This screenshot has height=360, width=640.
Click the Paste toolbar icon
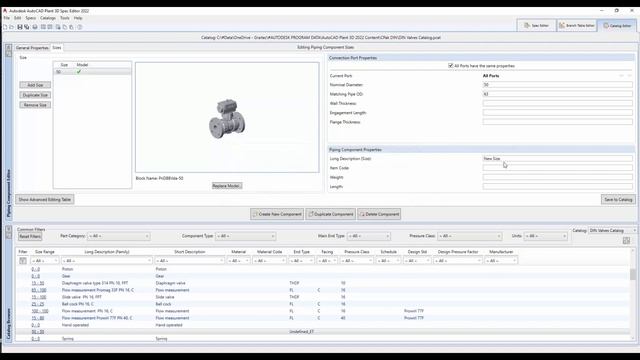coord(71,27)
